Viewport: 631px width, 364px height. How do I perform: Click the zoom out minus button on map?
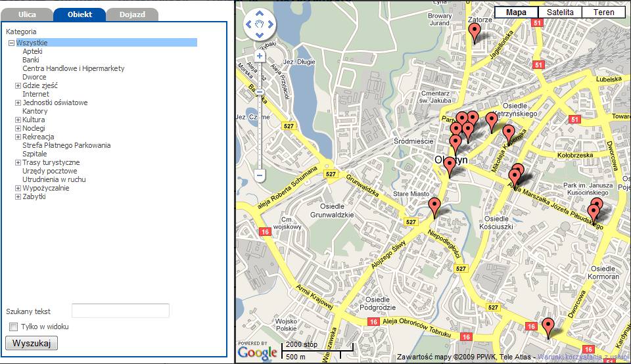[260, 175]
